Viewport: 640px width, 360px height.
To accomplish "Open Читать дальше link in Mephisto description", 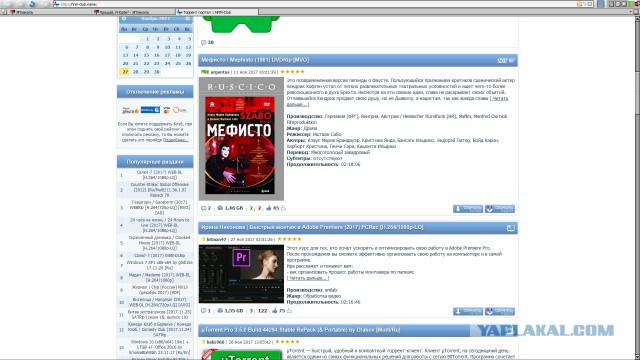I will [x=499, y=98].
